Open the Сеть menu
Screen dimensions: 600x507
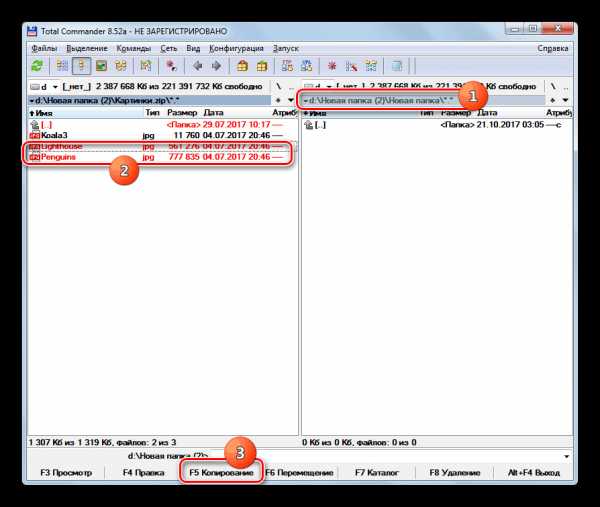click(x=169, y=49)
